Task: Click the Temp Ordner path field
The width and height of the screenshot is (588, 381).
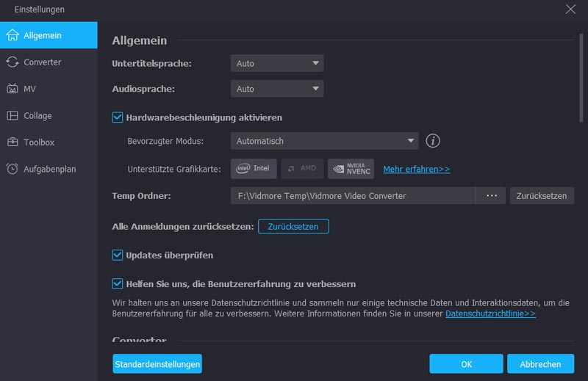Action: click(x=352, y=196)
